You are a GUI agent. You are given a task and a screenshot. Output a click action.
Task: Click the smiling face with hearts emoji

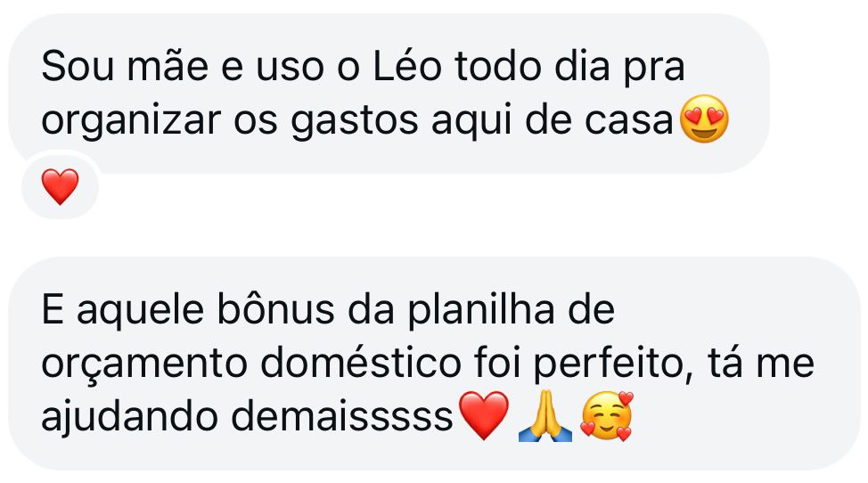tap(607, 415)
